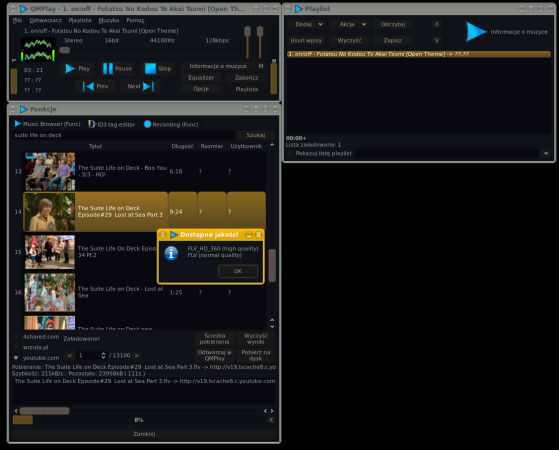Viewport: 559px width, 450px height.
Task: Click the Tytuł column header
Action: (x=95, y=146)
